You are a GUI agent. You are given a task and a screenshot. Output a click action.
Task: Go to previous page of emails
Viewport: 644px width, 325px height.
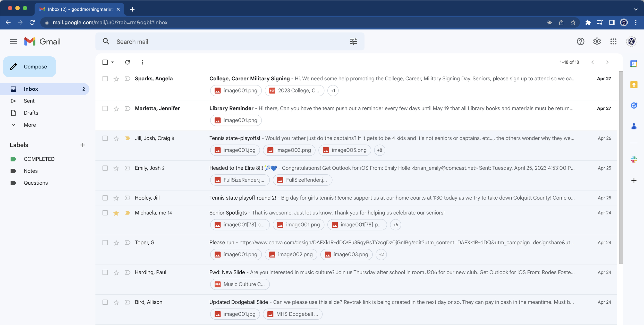click(593, 62)
